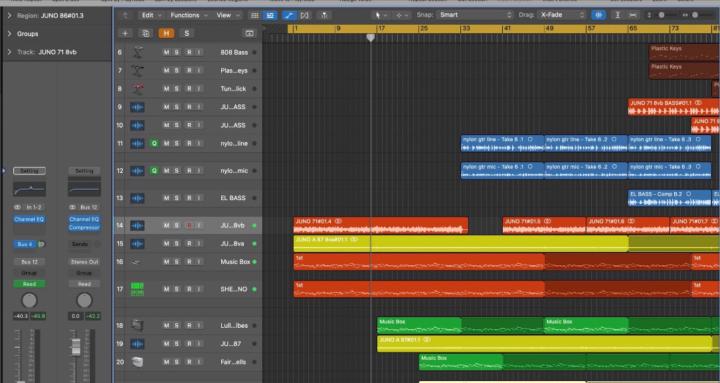Click the add new track plus button
720x383 pixels.
coord(125,34)
